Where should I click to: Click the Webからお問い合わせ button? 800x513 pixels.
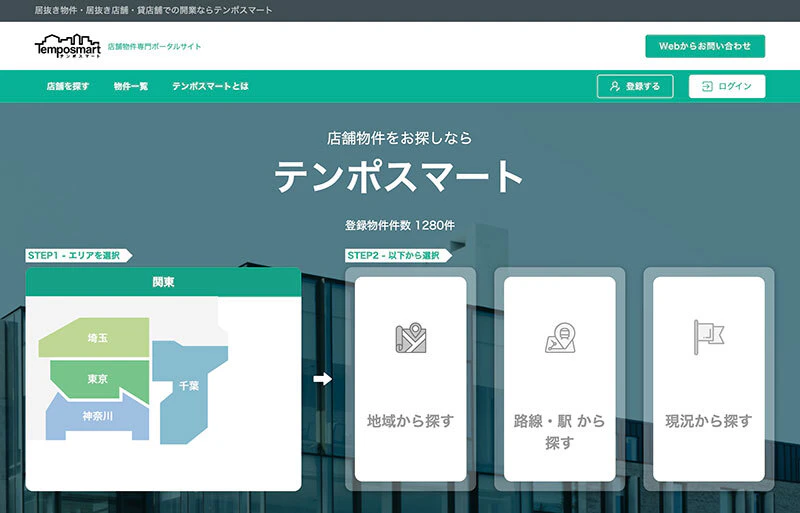point(705,46)
